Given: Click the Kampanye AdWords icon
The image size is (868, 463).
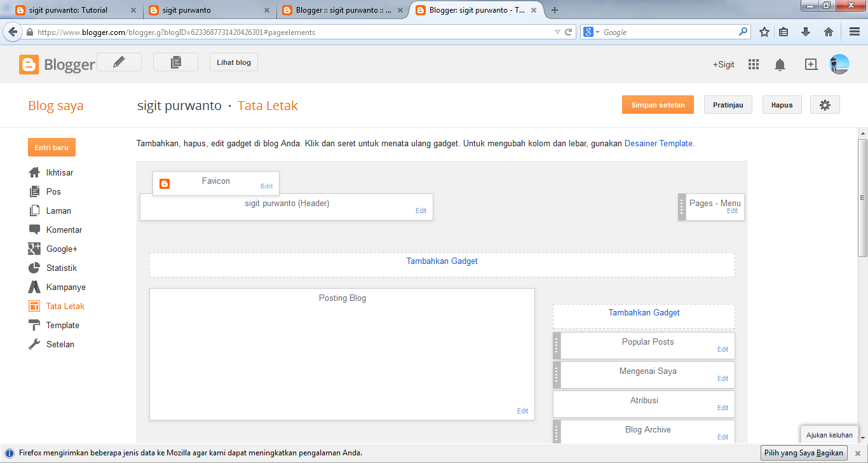Looking at the screenshot, I should click(34, 287).
